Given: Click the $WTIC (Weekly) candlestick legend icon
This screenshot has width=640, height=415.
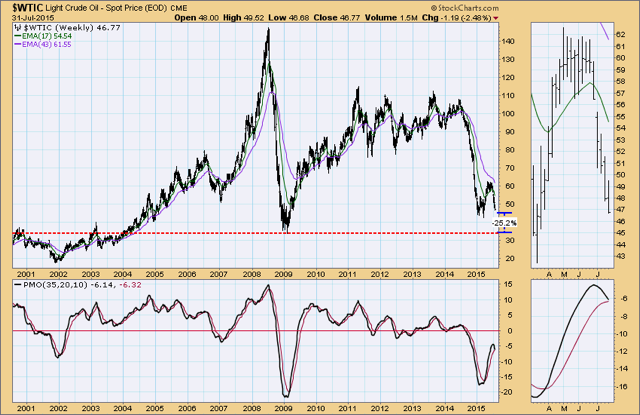Looking at the screenshot, I should point(18,28).
